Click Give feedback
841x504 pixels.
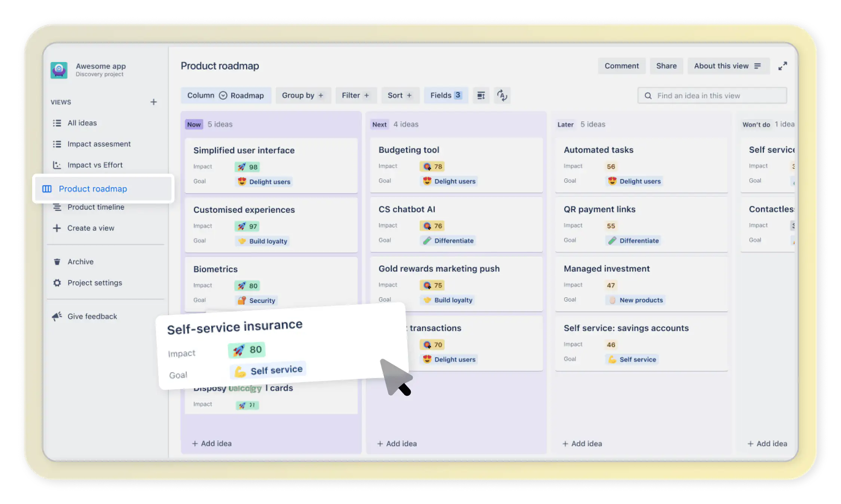point(92,316)
